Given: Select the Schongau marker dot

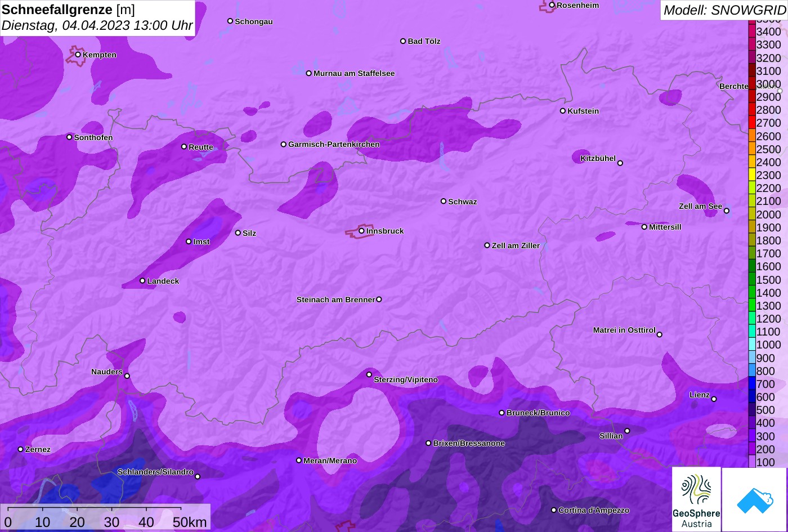Looking at the screenshot, I should [230, 21].
